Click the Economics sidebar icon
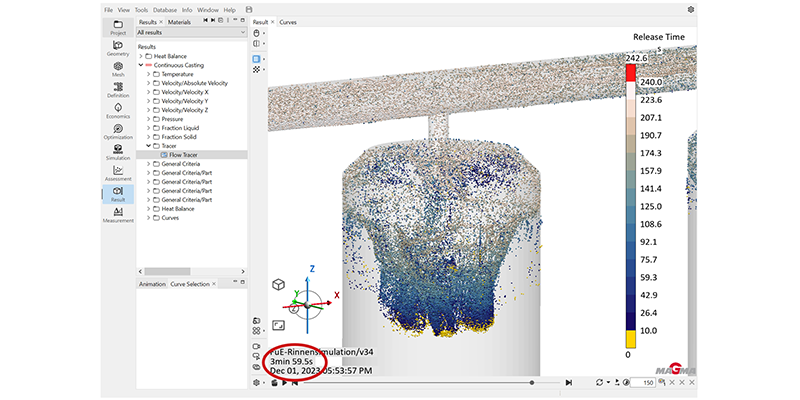 (x=118, y=110)
